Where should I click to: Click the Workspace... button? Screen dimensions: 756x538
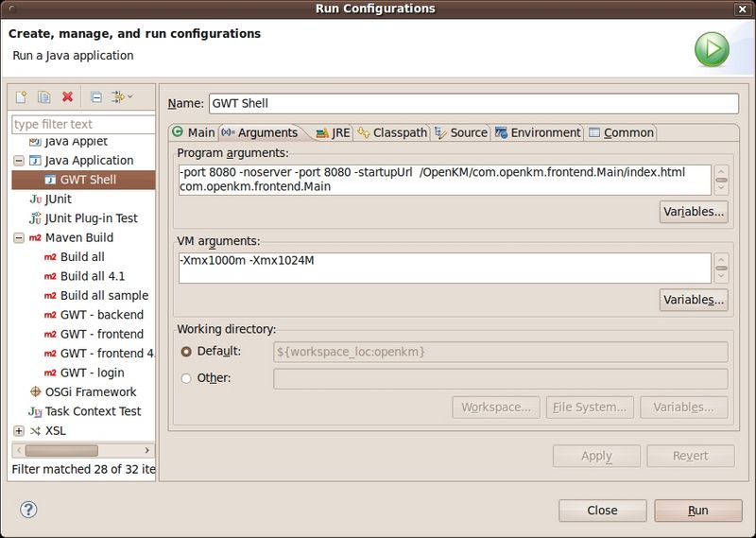tap(495, 408)
